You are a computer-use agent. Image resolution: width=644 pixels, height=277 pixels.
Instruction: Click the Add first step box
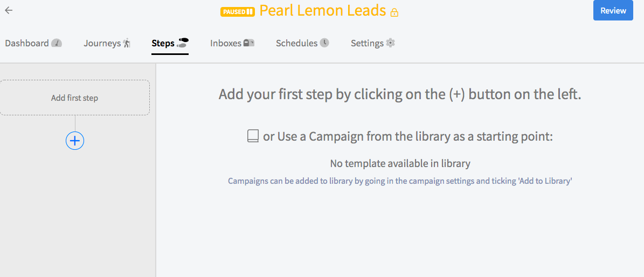tap(75, 98)
